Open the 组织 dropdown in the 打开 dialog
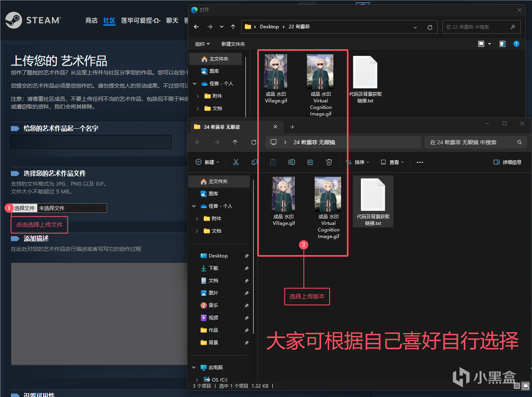 pos(202,44)
